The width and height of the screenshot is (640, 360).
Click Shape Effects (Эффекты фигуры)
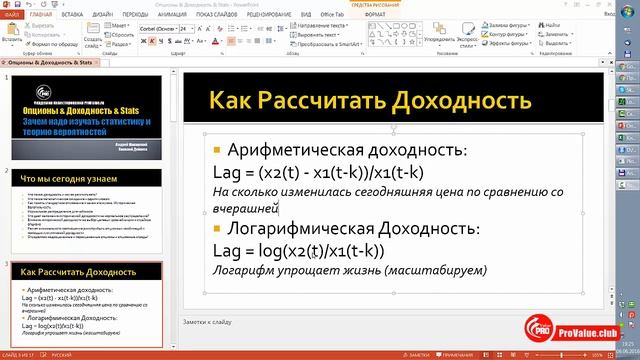click(x=507, y=43)
